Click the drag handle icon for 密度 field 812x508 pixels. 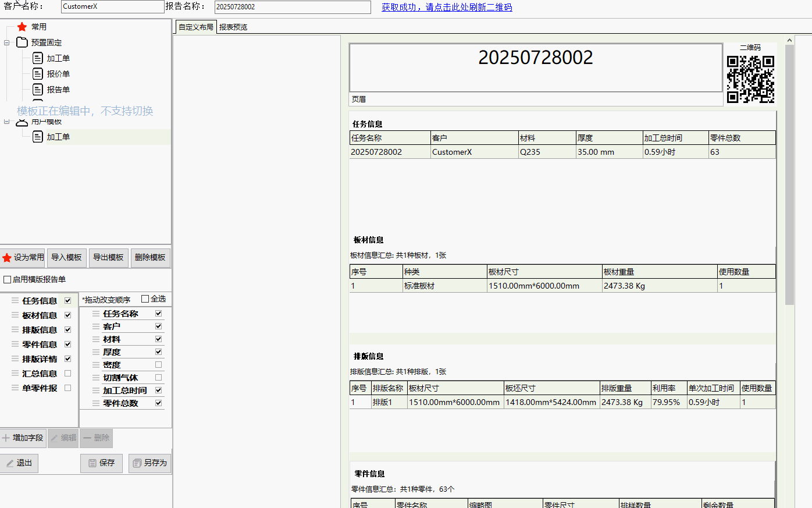(x=96, y=365)
